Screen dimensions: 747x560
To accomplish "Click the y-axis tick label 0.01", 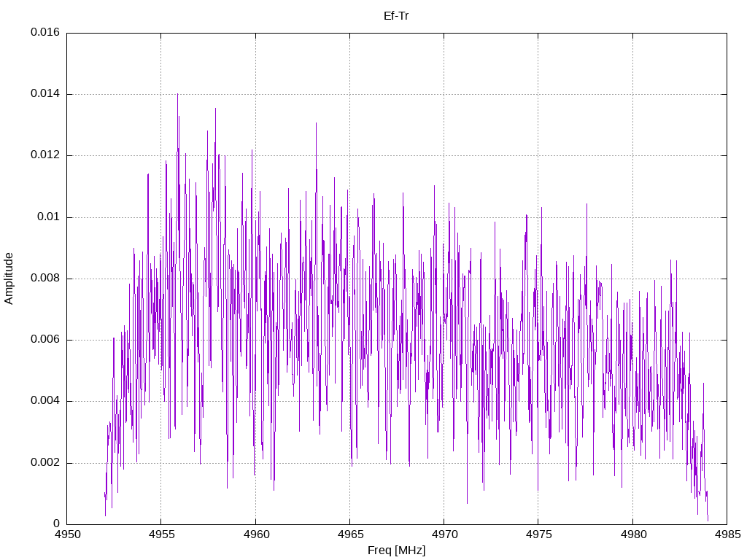I will (x=49, y=217).
